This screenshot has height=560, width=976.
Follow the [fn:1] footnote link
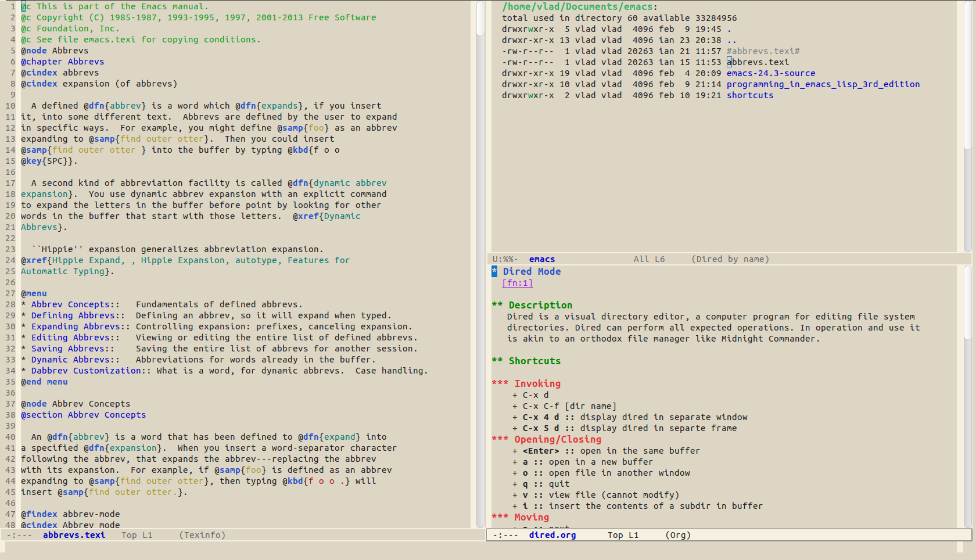[517, 283]
